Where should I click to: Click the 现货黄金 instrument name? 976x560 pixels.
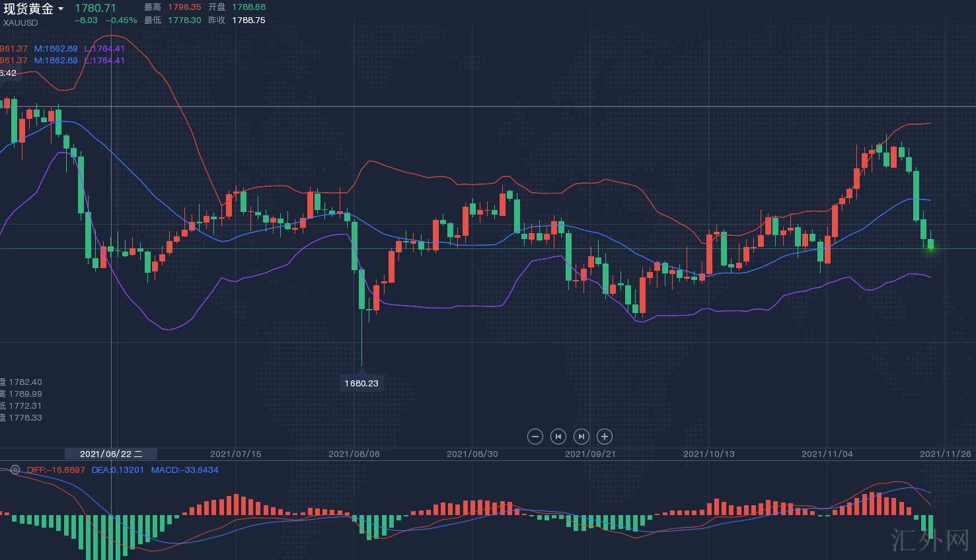[x=28, y=9]
